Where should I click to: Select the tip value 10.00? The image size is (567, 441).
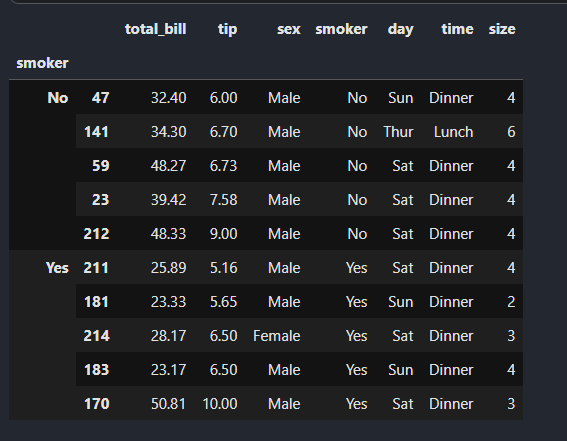[220, 404]
